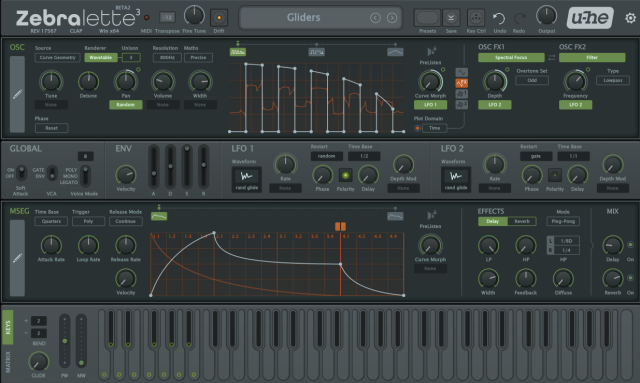Switch to the Reverb effects tab
This screenshot has width=640, height=383.
(x=522, y=221)
